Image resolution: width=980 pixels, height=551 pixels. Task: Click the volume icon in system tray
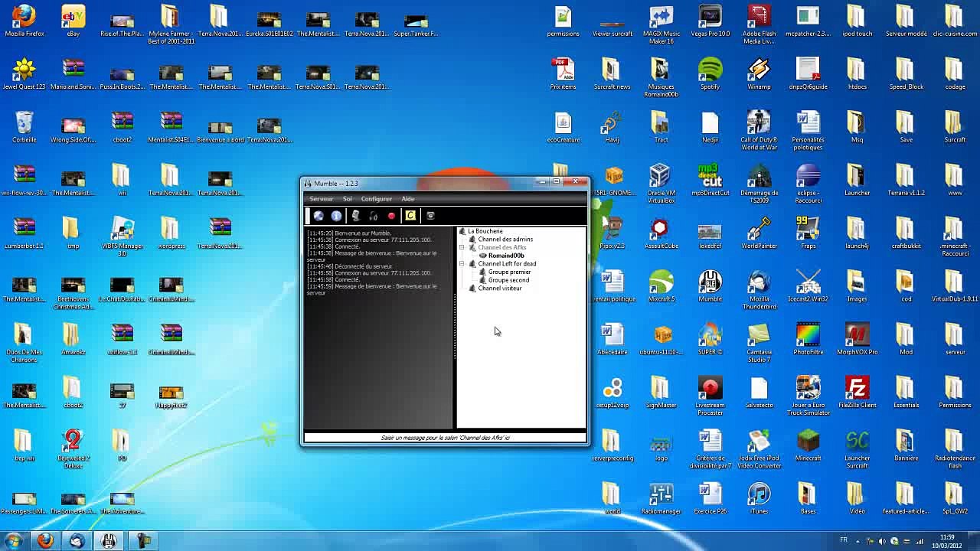click(882, 541)
